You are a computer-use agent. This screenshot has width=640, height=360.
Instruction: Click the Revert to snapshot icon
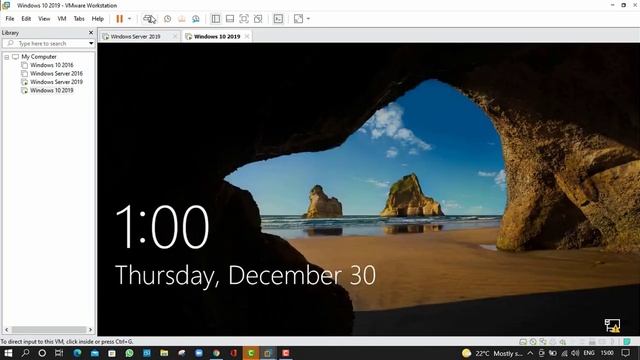[182, 19]
